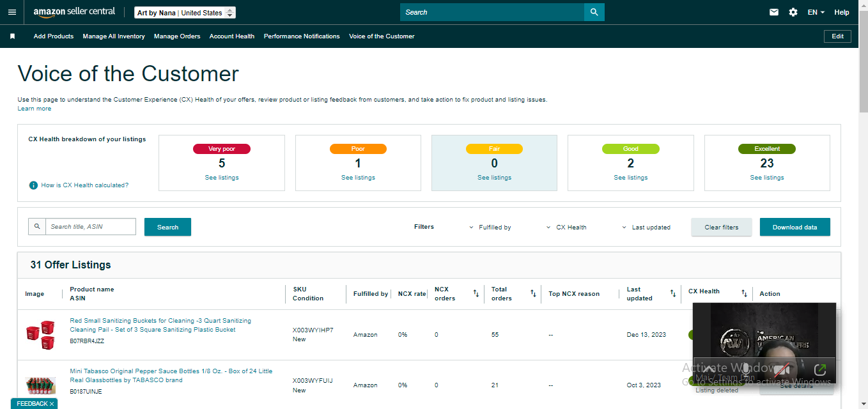Image resolution: width=868 pixels, height=409 pixels.
Task: Click the Fair yellow badge
Action: (494, 149)
